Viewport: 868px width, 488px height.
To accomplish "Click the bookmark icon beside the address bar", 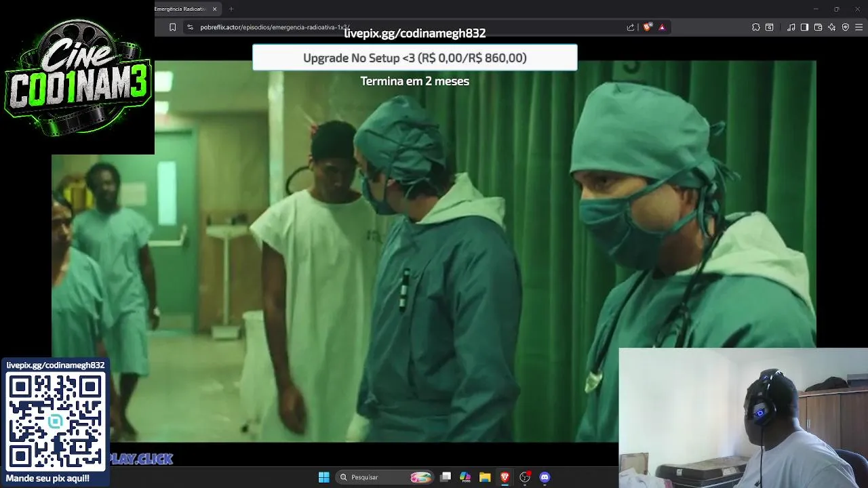I will 172,27.
